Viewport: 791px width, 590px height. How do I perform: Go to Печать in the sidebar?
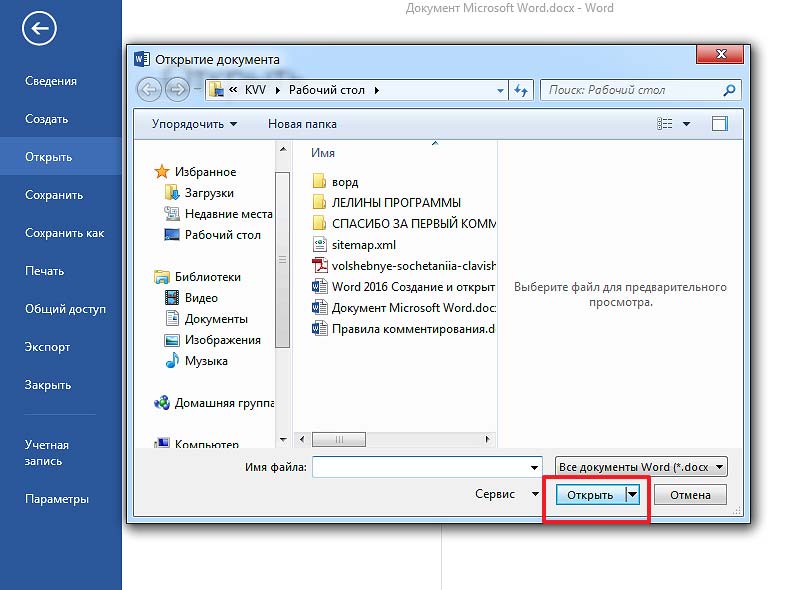(44, 271)
